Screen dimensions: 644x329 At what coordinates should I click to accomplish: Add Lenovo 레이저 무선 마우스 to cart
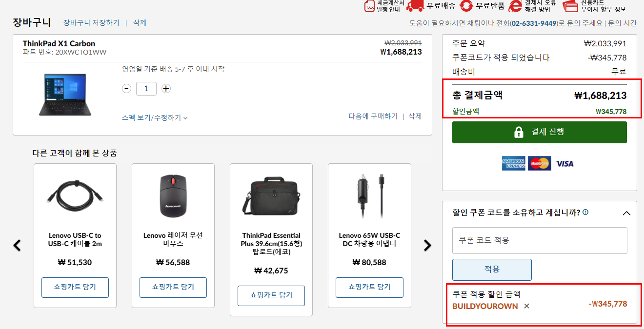[173, 287]
